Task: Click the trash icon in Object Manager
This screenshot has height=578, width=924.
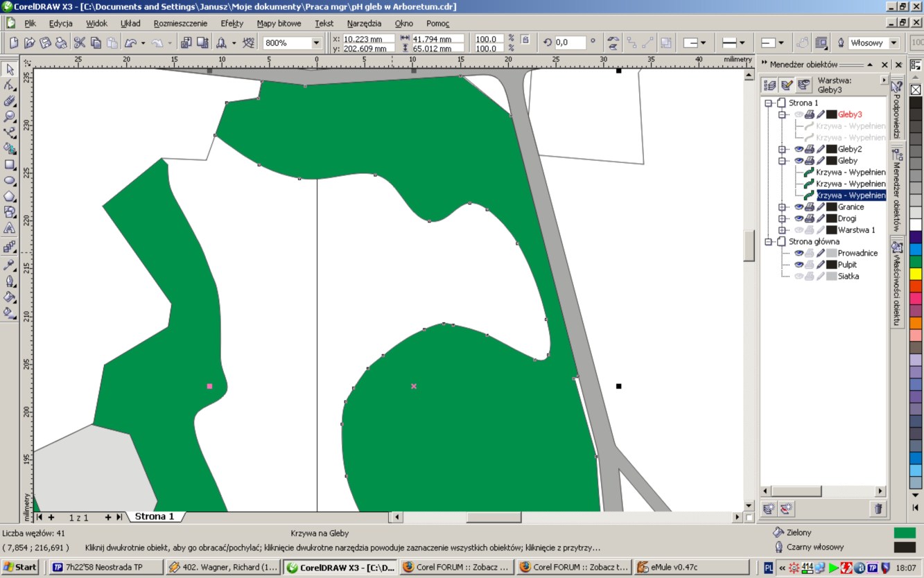Action: (x=878, y=509)
